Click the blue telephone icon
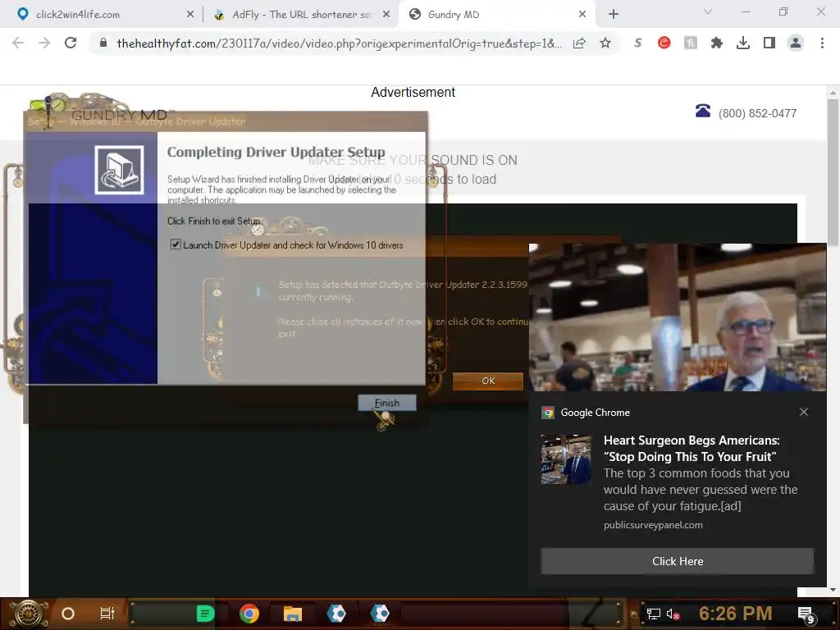 click(x=703, y=111)
